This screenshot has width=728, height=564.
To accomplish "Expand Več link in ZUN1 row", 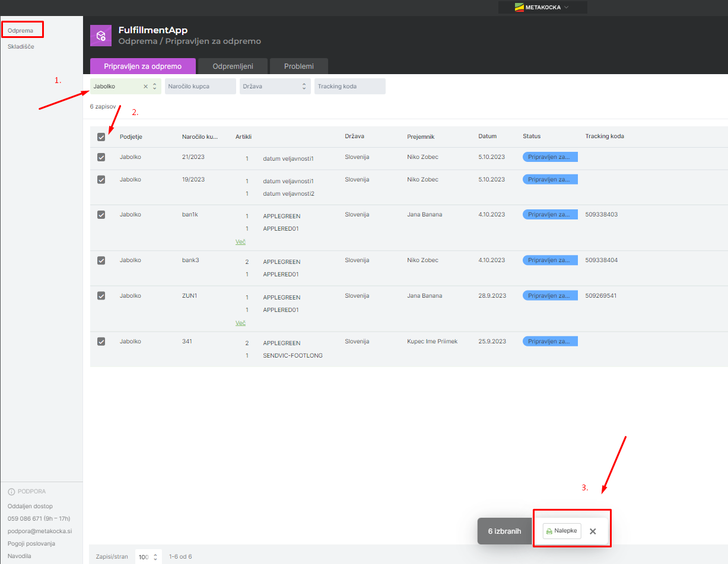I will (x=240, y=323).
